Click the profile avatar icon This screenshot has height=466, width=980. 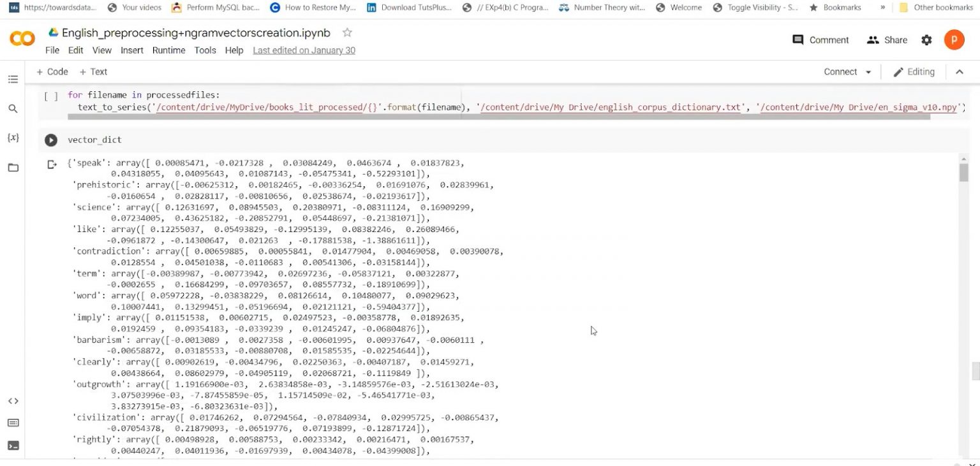[x=954, y=40]
